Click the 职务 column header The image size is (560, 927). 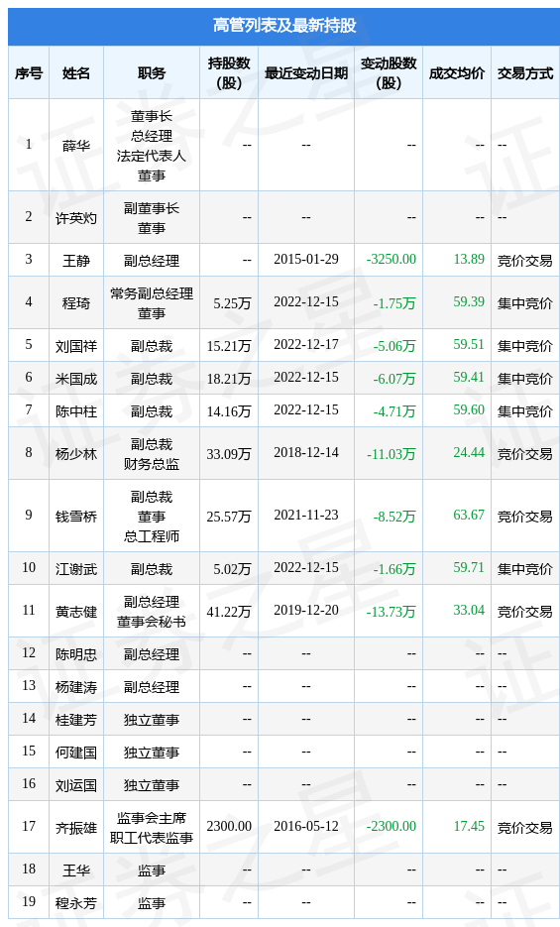click(x=152, y=73)
